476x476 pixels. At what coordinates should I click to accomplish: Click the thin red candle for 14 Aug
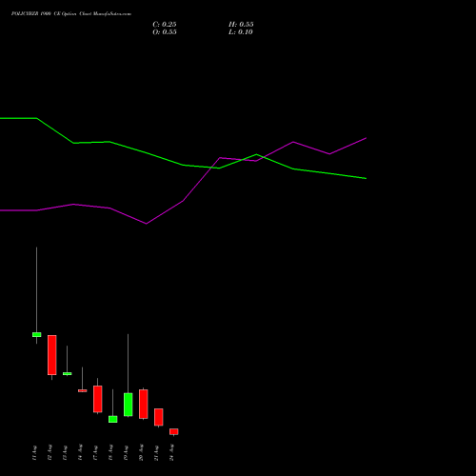click(x=83, y=390)
